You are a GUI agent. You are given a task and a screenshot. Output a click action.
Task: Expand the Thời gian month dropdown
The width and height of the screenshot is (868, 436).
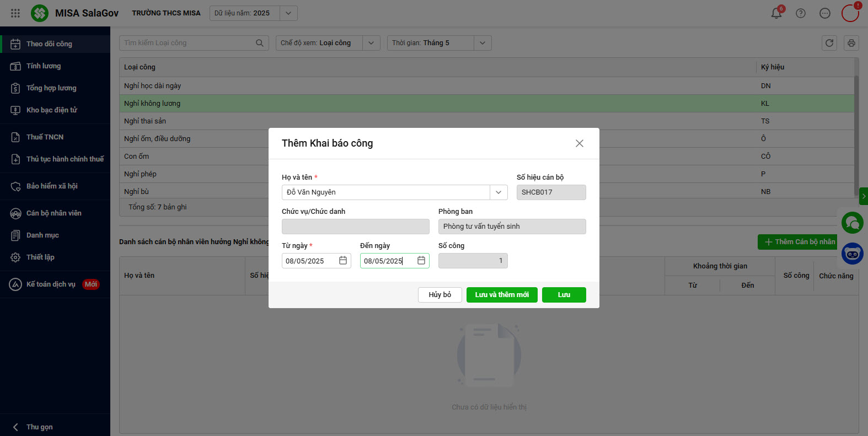click(x=483, y=43)
